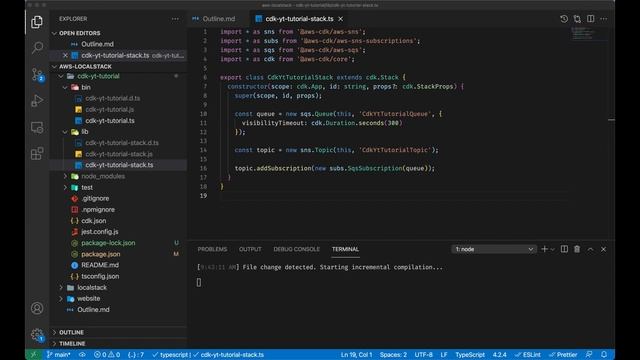The image size is (640, 360).
Task: Change line ending via LF
Action: [444, 355]
